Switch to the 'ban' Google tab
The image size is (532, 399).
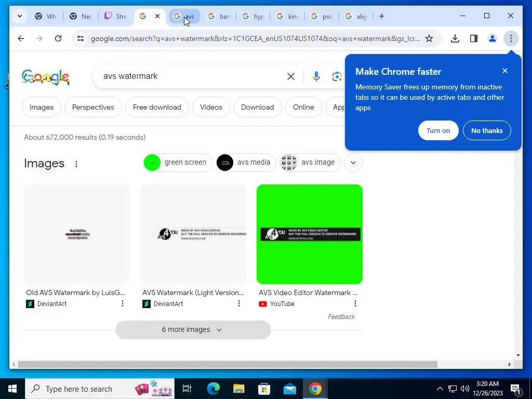(x=219, y=16)
